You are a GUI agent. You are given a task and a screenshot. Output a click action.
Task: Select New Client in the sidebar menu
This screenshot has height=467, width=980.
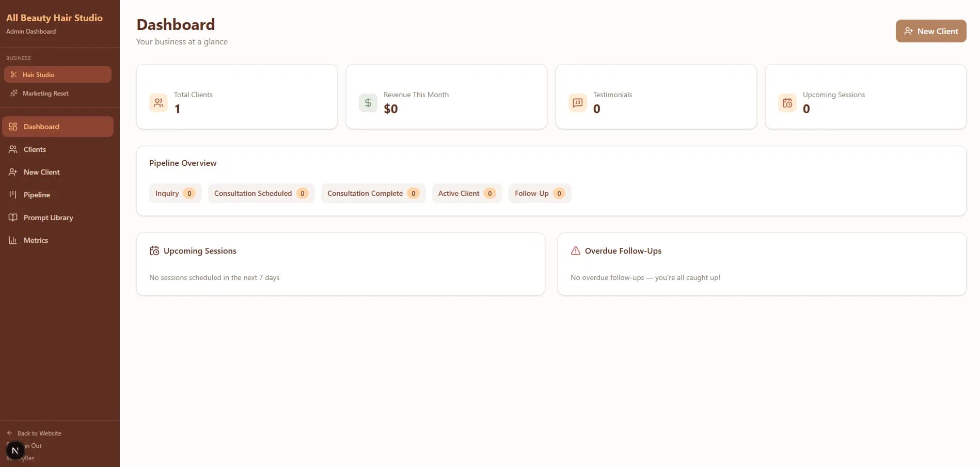(x=41, y=172)
